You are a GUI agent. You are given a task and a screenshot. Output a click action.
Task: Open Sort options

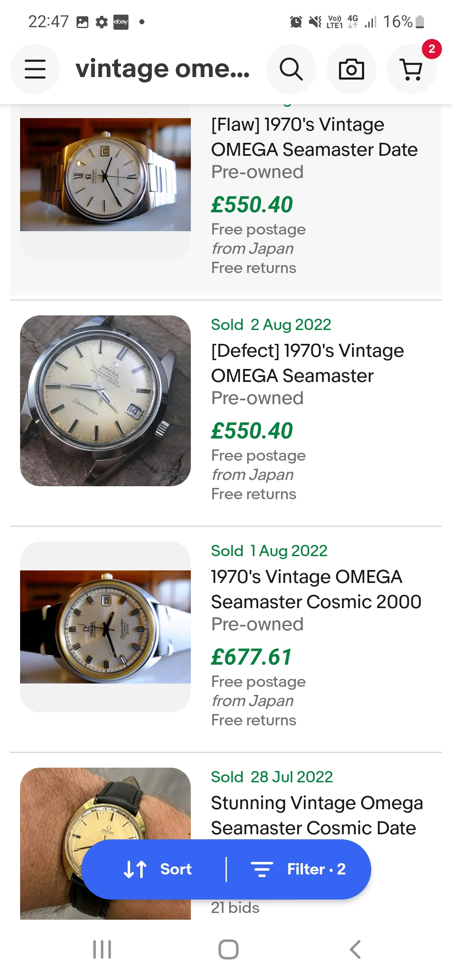[x=176, y=869]
